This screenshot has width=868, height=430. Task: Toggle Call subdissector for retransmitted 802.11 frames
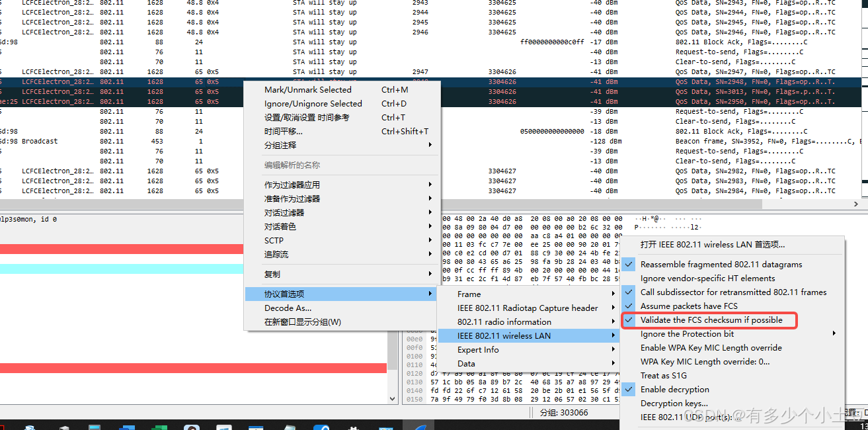pos(732,292)
